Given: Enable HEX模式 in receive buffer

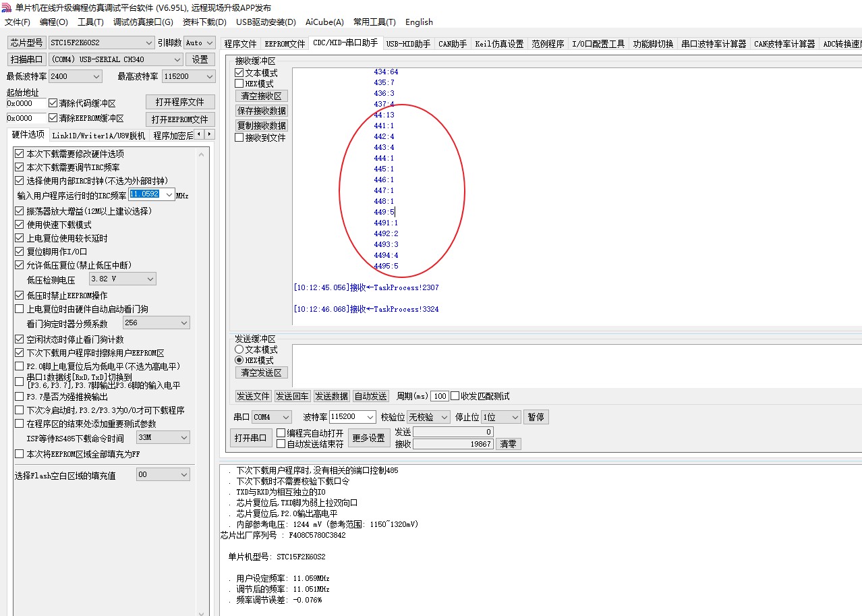Looking at the screenshot, I should click(239, 84).
